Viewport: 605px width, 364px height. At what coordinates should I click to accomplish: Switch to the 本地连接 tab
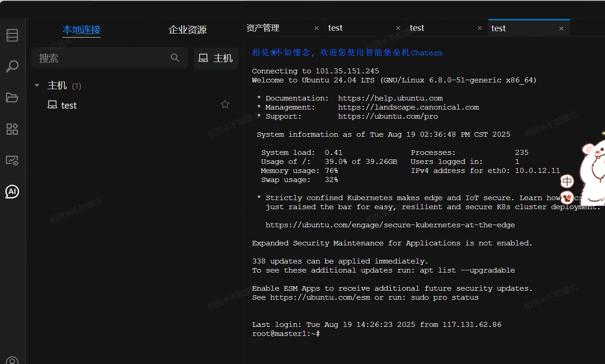pos(82,30)
